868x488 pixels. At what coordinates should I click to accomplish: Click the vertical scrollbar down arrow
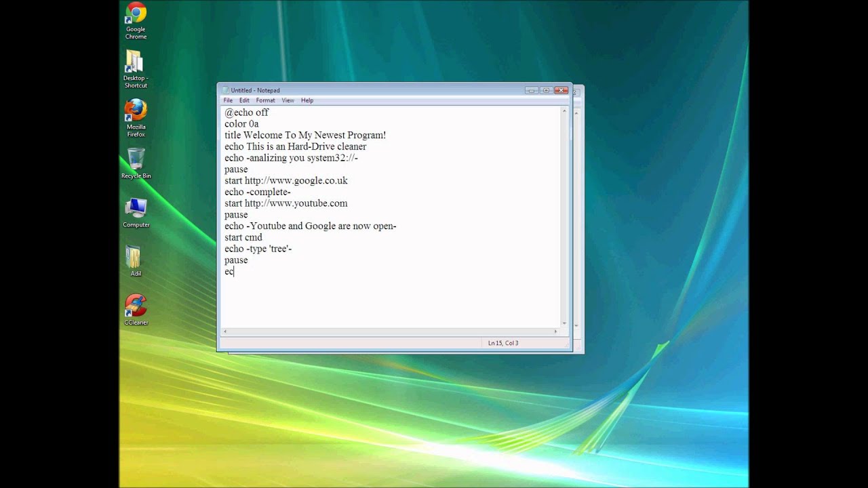pyautogui.click(x=564, y=323)
